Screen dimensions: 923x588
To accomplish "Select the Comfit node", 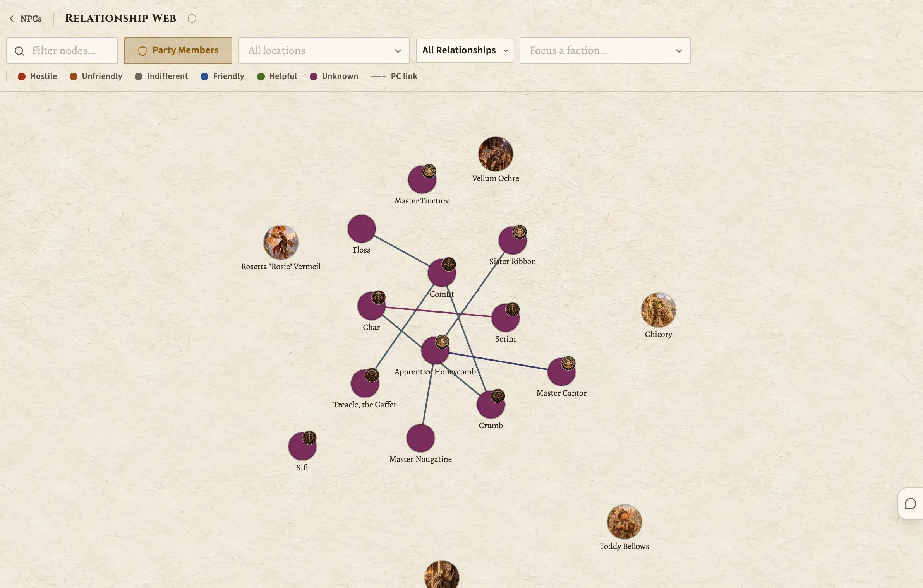I will [x=442, y=273].
